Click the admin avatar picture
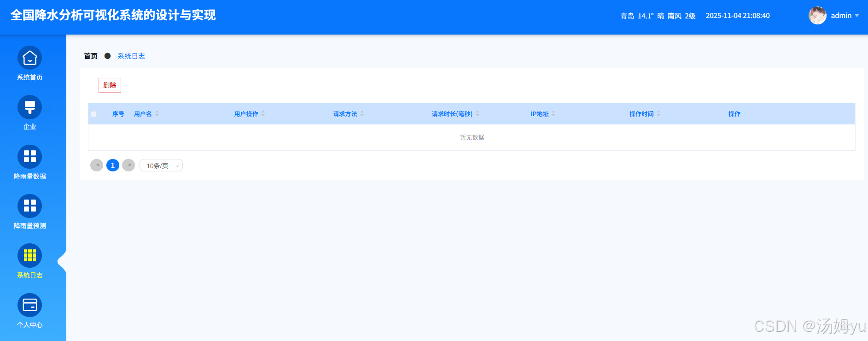868x341 pixels. pos(817,16)
